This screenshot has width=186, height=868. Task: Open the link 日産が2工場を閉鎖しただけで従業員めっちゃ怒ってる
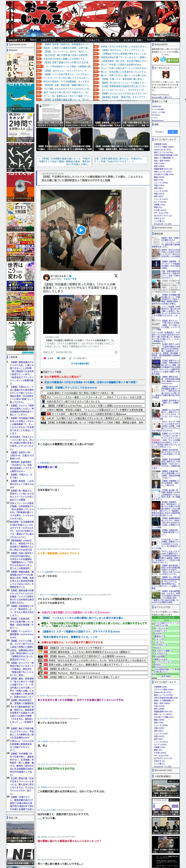coord(75,612)
